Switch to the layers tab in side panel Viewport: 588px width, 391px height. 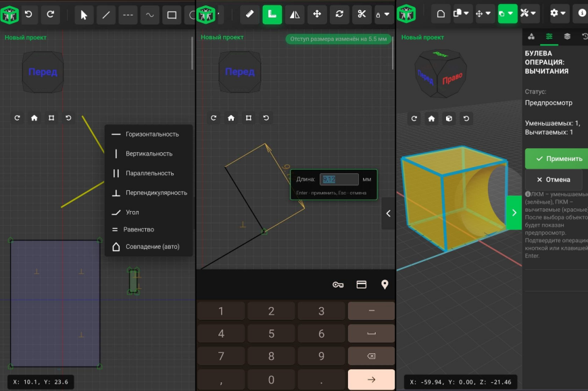pyautogui.click(x=567, y=37)
